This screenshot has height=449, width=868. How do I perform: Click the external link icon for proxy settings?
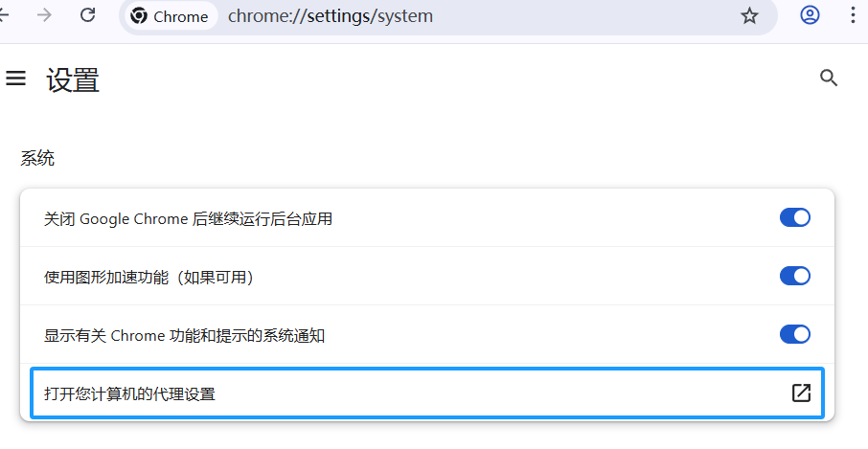coord(801,393)
